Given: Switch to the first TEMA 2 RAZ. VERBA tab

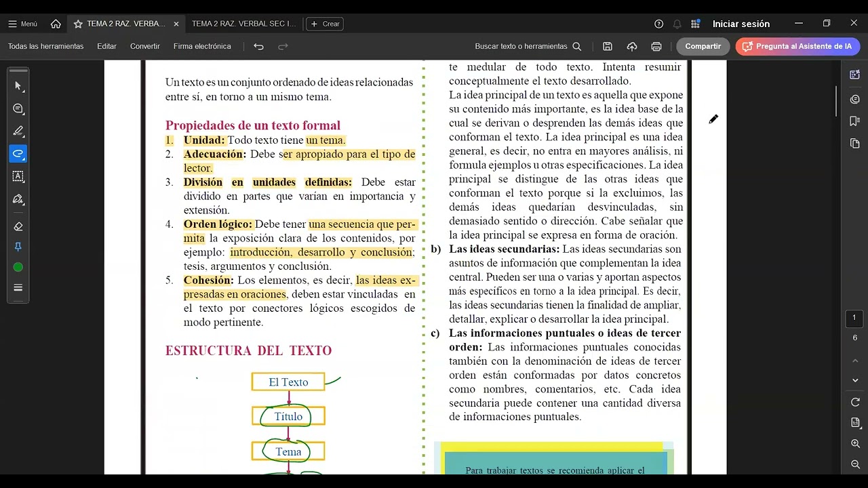Looking at the screenshot, I should [126, 24].
